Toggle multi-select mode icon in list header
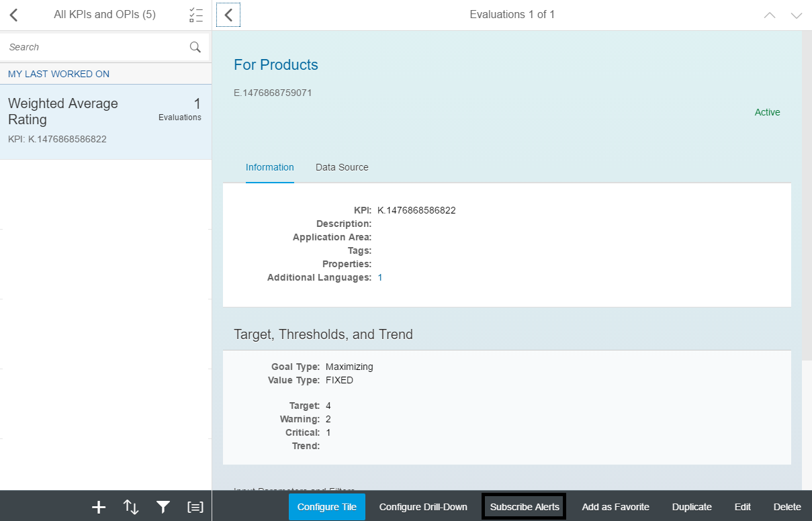Viewport: 812px width, 521px height. (x=195, y=15)
